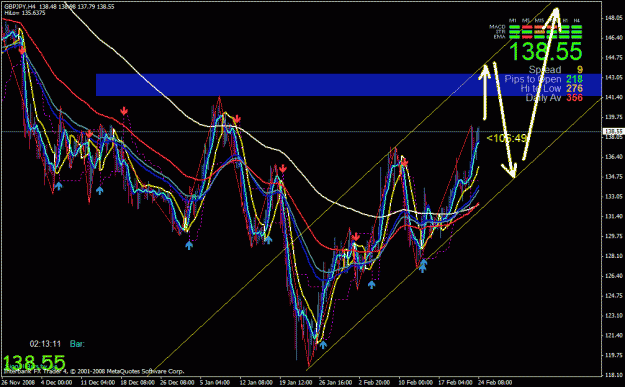
Task: Click the EMA H4 green signal bar
Action: (x=576, y=37)
